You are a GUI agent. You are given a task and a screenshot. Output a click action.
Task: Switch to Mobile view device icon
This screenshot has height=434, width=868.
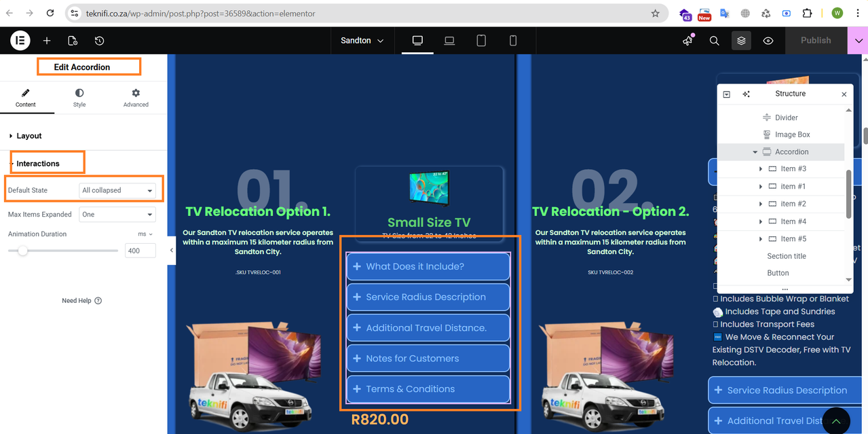tap(513, 41)
